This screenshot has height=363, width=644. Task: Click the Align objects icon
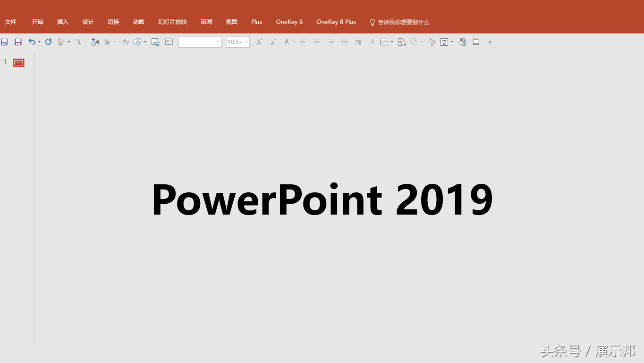point(61,42)
